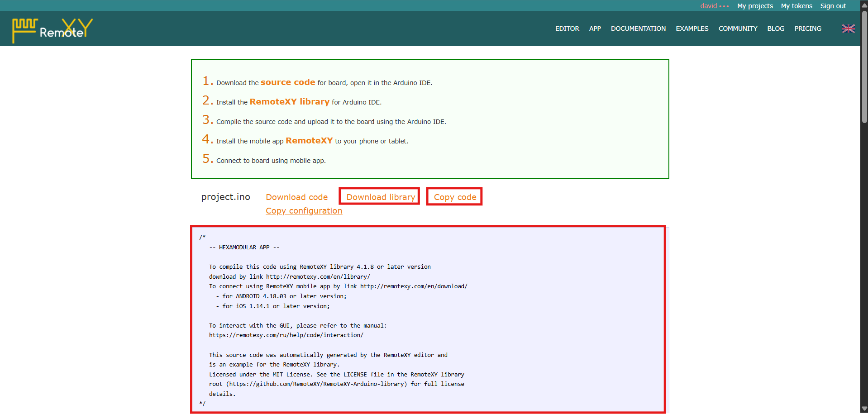
Task: Click the https://remotexy.com/ru/help/code/interaction/ line
Action: coord(286,335)
